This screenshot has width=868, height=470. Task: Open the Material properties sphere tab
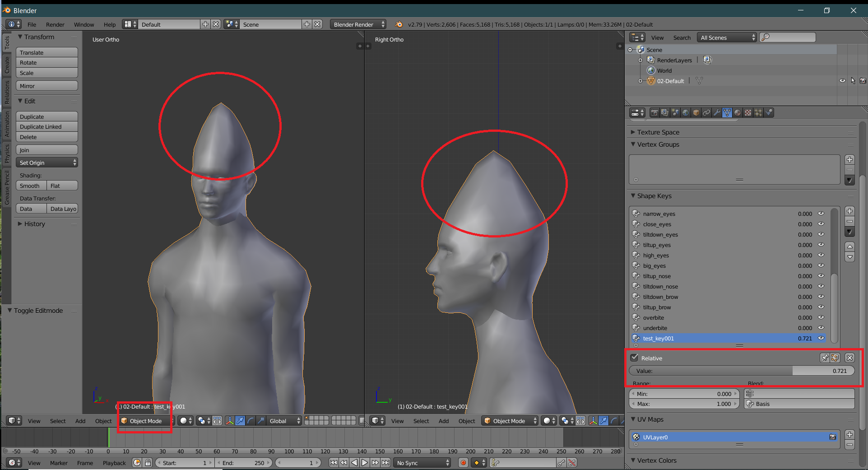click(x=738, y=113)
